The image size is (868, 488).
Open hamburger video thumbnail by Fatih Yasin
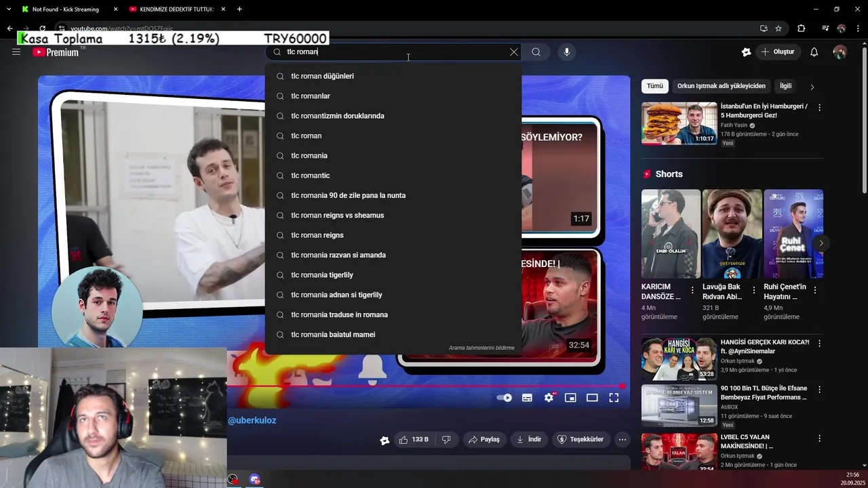coord(679,123)
